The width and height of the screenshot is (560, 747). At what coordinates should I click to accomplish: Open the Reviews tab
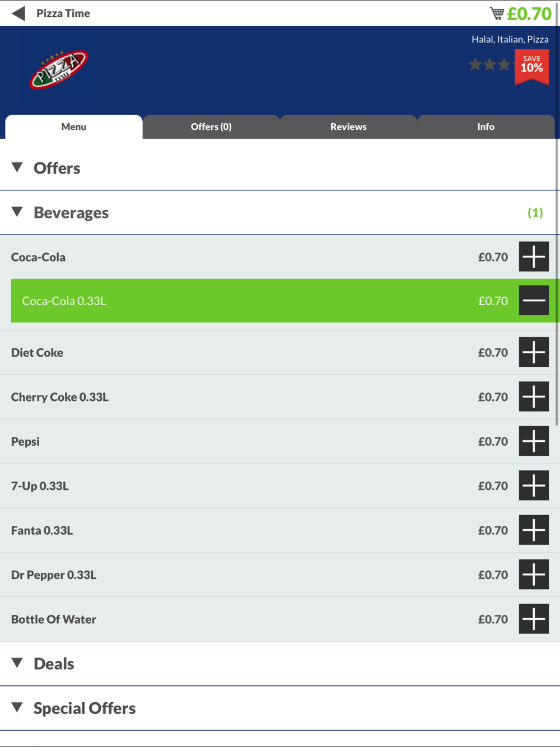coord(348,127)
